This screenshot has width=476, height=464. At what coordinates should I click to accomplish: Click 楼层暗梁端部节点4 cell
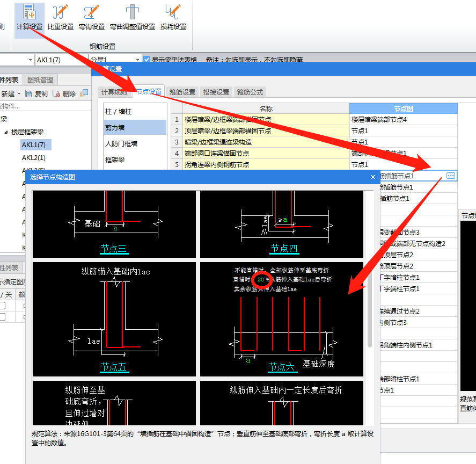(404, 119)
